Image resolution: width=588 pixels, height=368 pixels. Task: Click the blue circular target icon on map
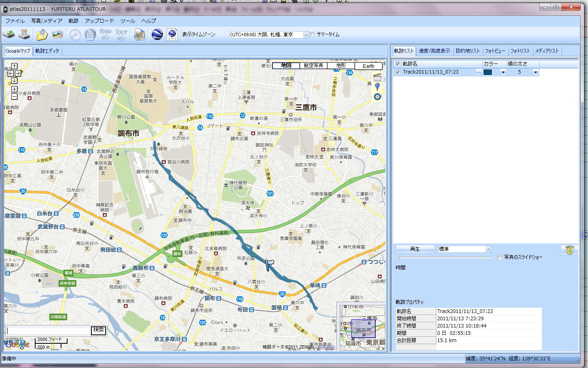(377, 97)
